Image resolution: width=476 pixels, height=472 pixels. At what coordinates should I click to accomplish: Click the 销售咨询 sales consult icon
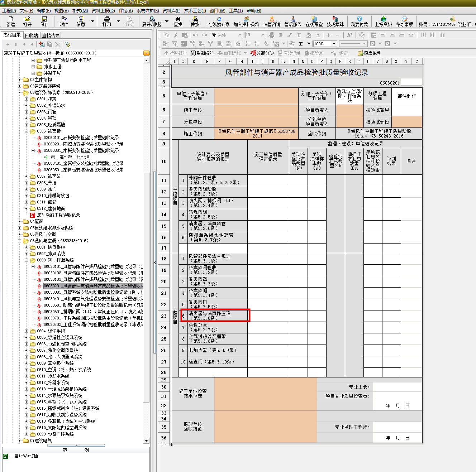272,21
